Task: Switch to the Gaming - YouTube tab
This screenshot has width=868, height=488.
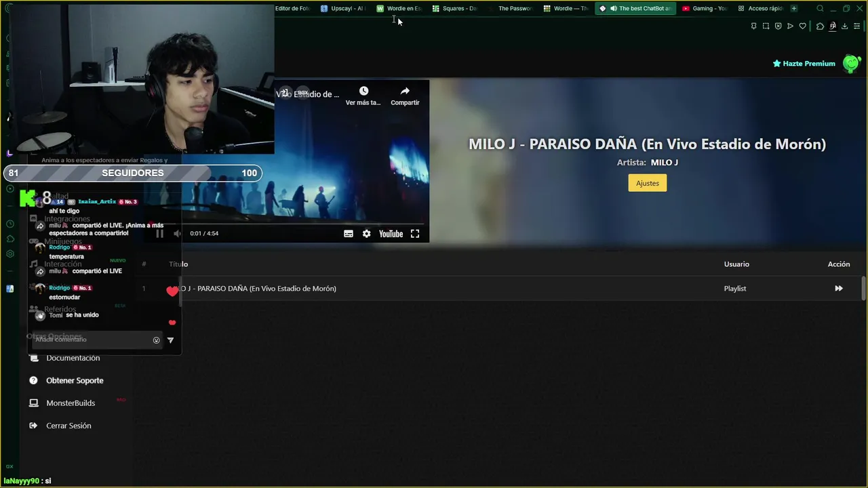Action: (x=705, y=9)
